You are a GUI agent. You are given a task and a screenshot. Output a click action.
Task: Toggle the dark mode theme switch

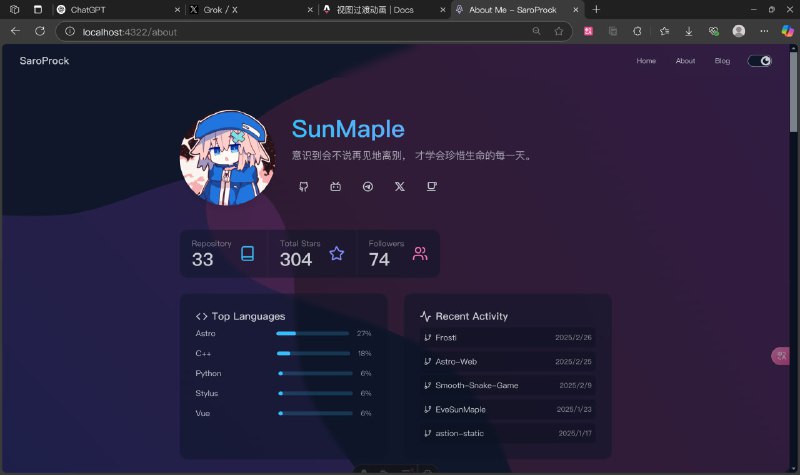(760, 61)
